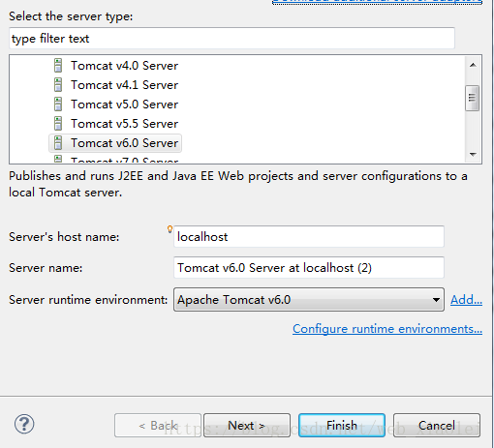Click the Next button
This screenshot has width=494, height=448.
(247, 426)
